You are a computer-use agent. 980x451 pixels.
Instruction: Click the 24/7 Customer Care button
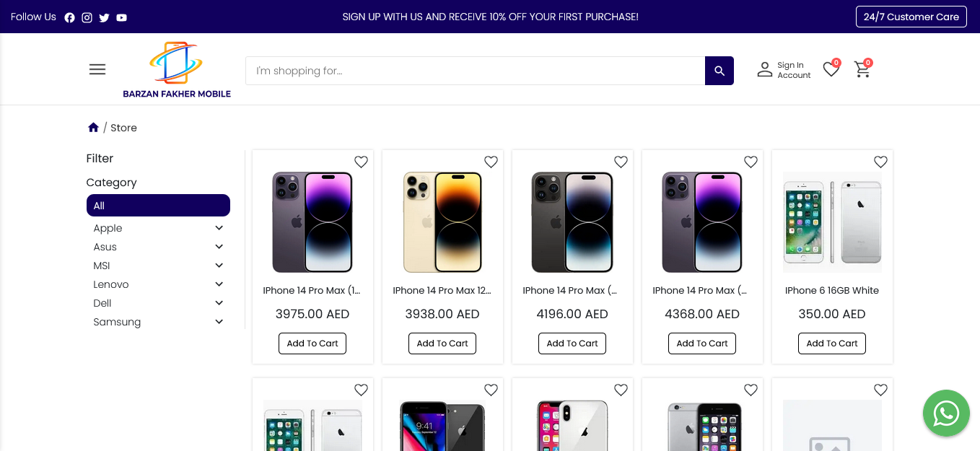coord(911,17)
